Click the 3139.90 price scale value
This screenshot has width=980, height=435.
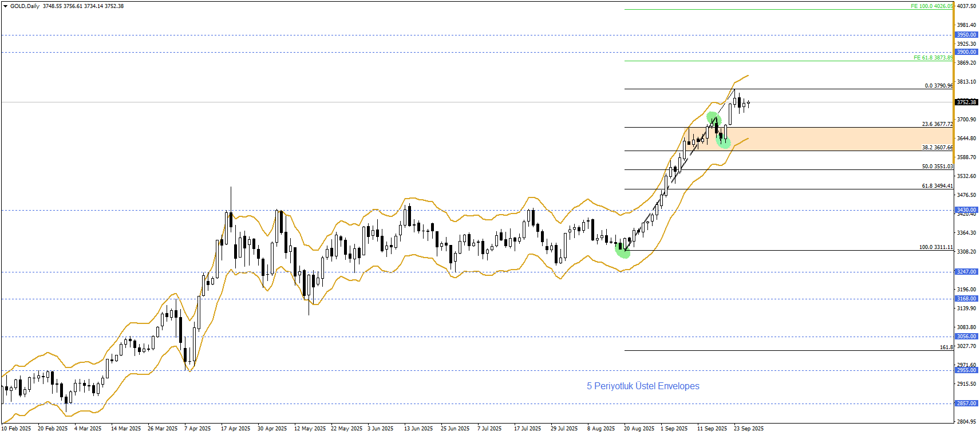coord(967,309)
